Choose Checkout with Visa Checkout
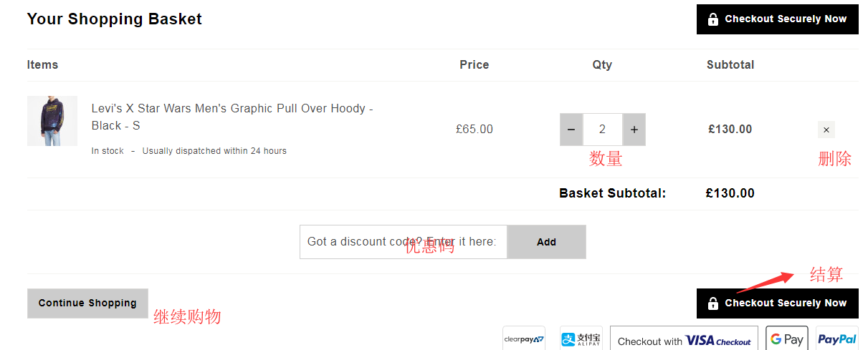 685,340
